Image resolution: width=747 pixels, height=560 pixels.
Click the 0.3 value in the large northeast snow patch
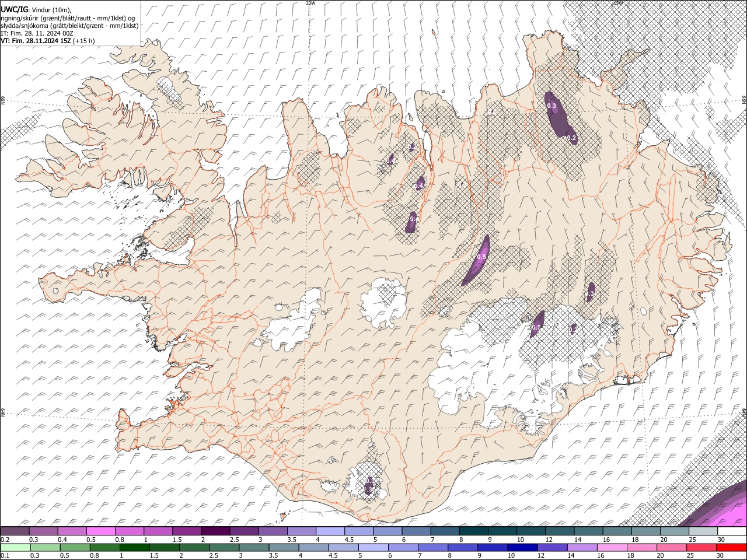click(551, 106)
